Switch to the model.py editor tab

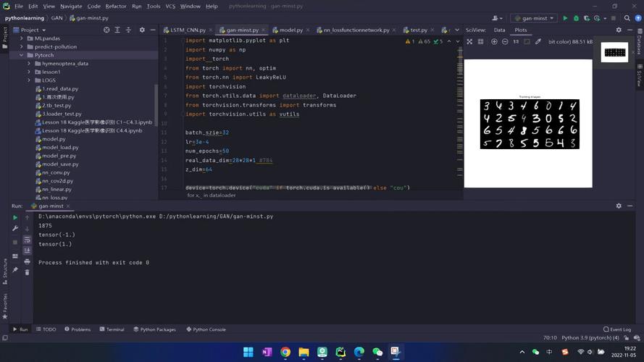290,30
